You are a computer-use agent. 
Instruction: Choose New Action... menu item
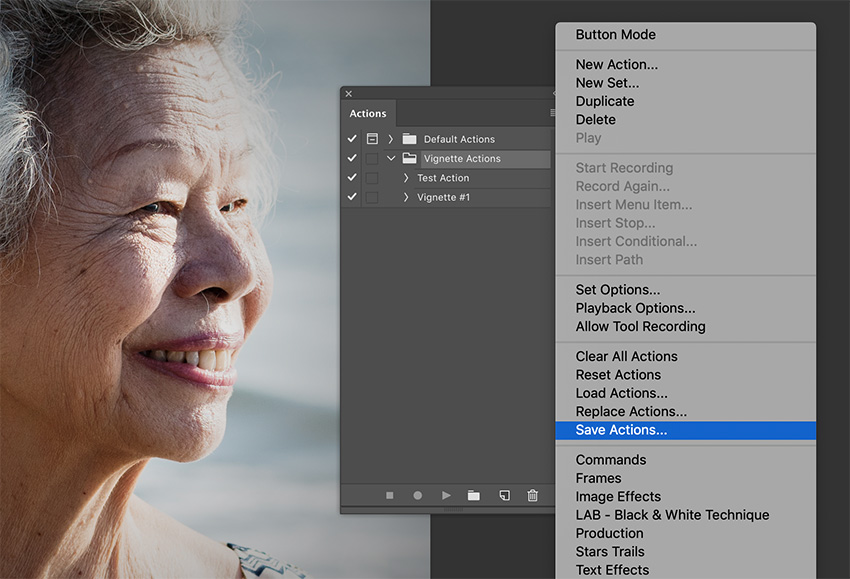click(686, 65)
